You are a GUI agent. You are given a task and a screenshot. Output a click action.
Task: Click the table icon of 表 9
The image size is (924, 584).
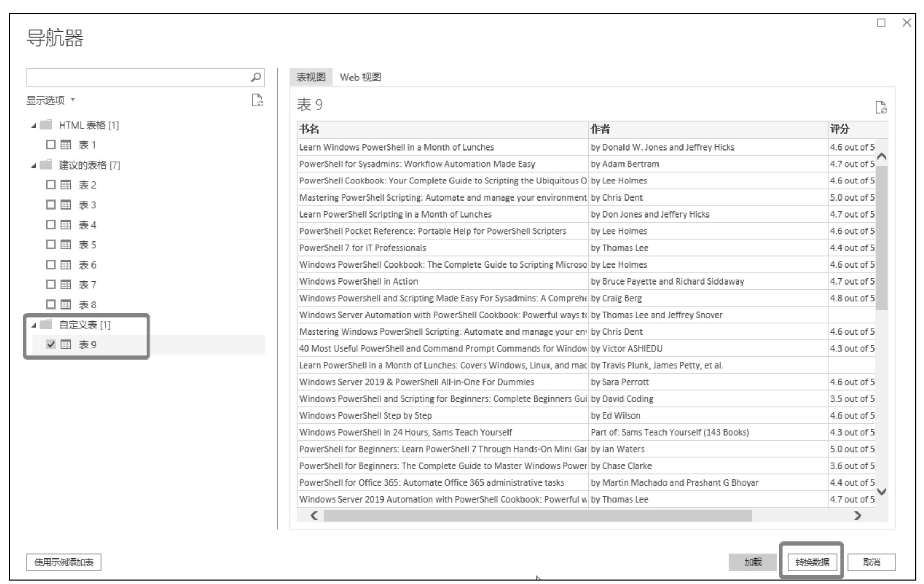click(x=65, y=345)
